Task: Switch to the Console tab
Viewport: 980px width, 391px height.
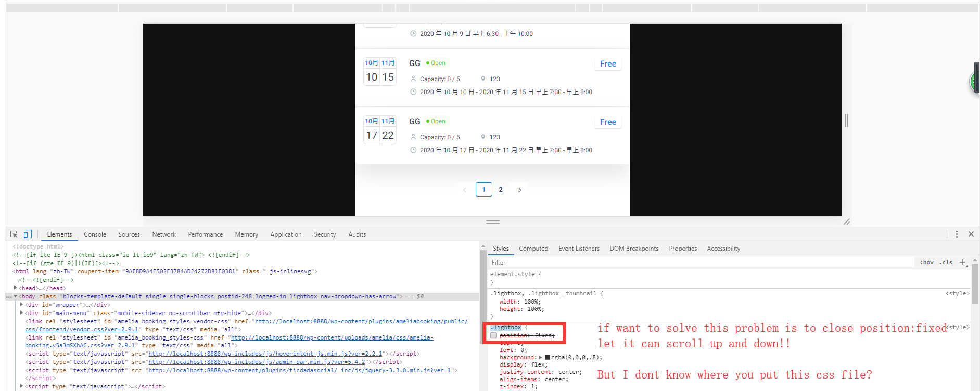Action: pyautogui.click(x=95, y=234)
